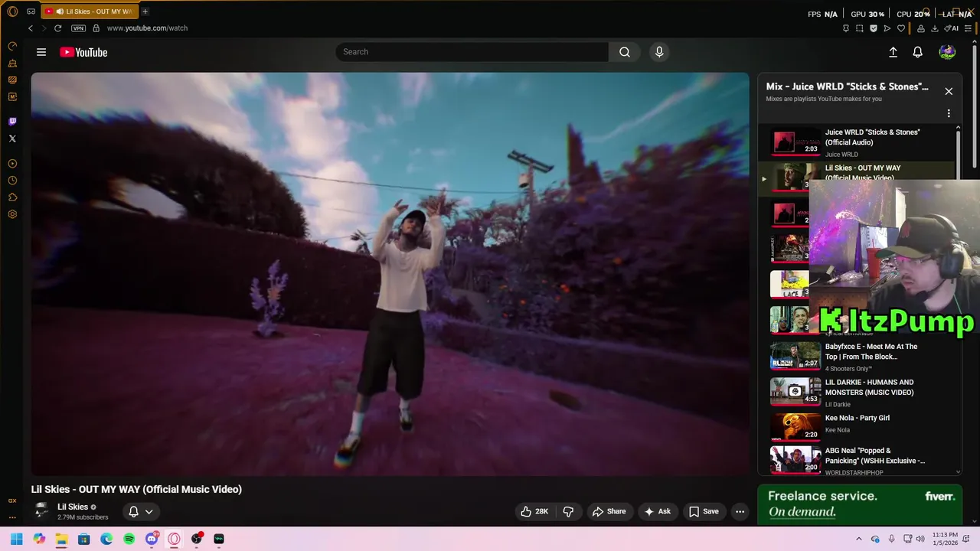This screenshot has height=551, width=980.
Task: Click the Ask button under the video
Action: pyautogui.click(x=657, y=511)
